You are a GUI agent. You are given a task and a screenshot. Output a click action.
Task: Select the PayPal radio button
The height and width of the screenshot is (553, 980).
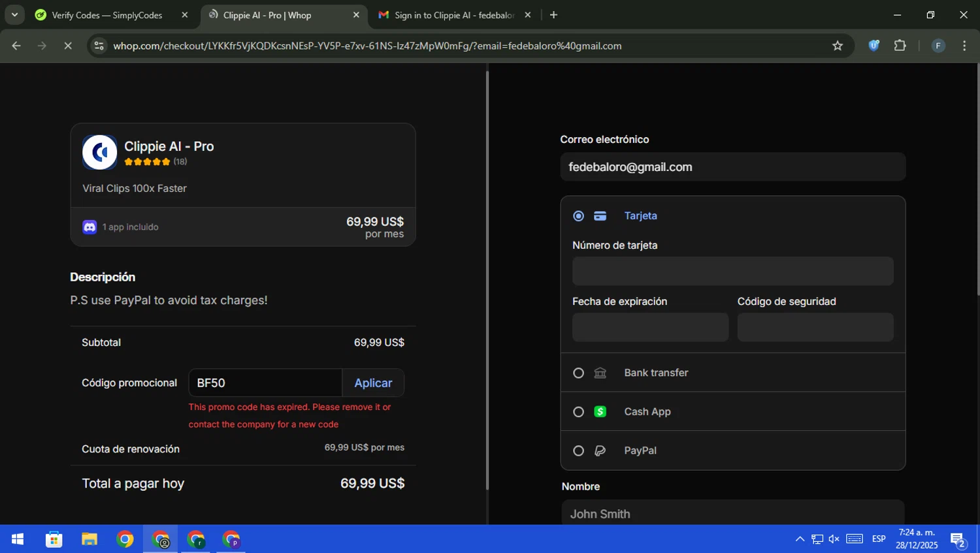click(578, 450)
